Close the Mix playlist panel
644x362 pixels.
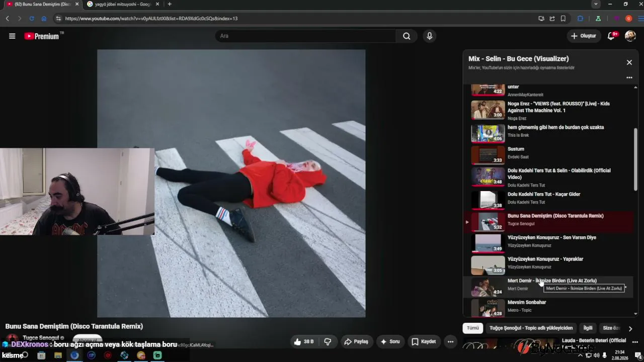(x=629, y=62)
